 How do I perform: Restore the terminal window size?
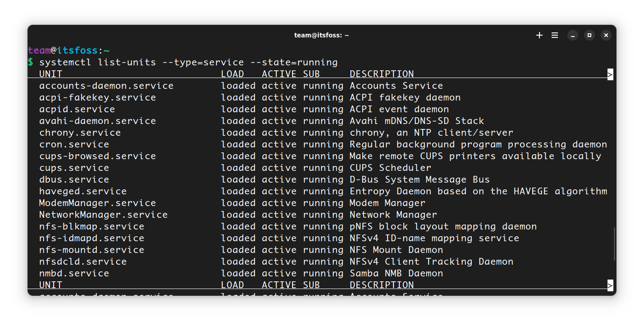589,35
